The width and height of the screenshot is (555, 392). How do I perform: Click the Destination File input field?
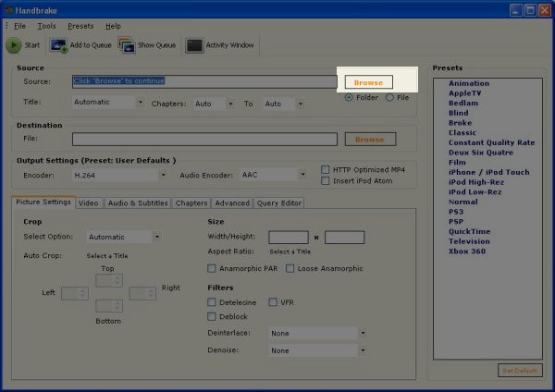[204, 140]
